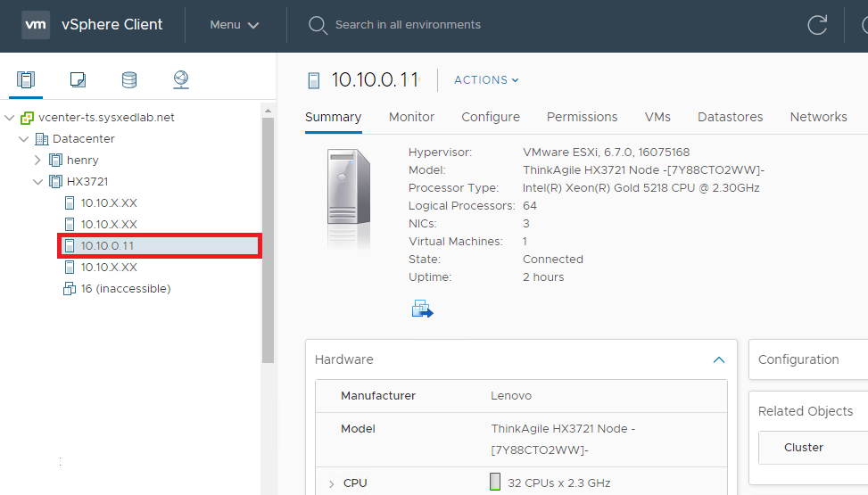This screenshot has width=868, height=495.
Task: Click the Datacenter building icon
Action: pyautogui.click(x=42, y=139)
